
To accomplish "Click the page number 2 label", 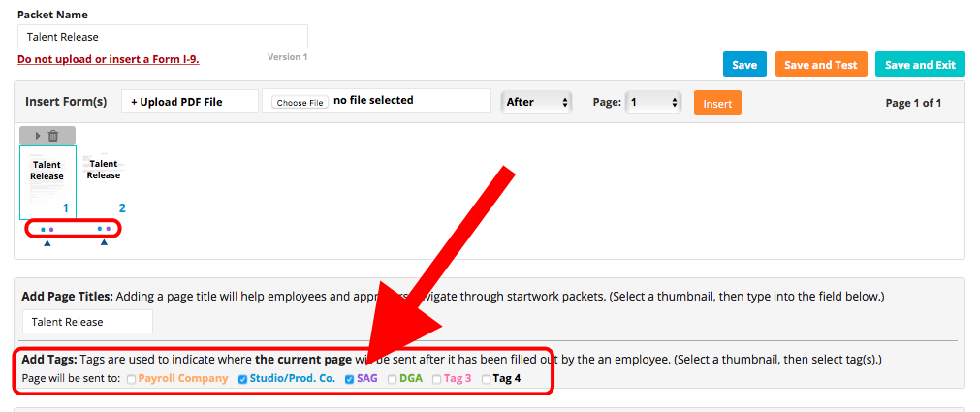I will 122,208.
